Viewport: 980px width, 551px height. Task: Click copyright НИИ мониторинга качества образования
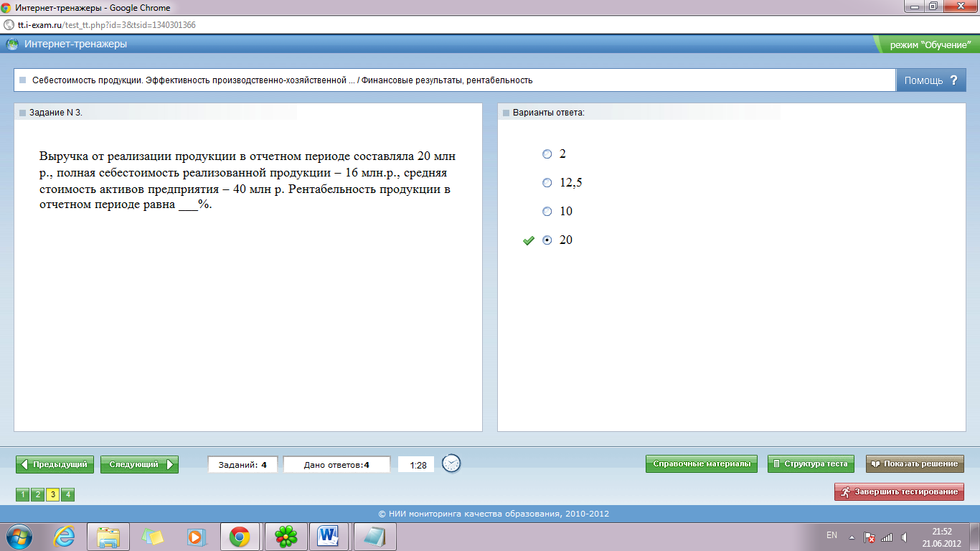coord(493,514)
